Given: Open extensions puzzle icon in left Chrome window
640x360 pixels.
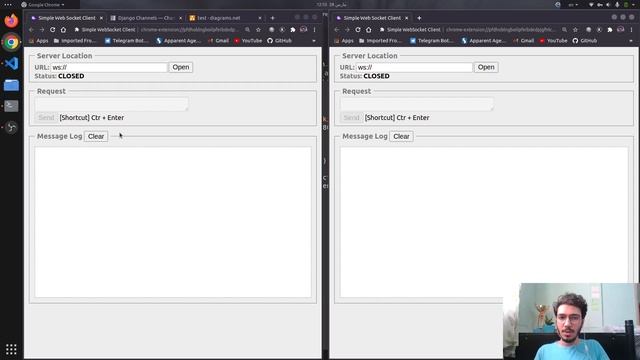Looking at the screenshot, I should 293,30.
